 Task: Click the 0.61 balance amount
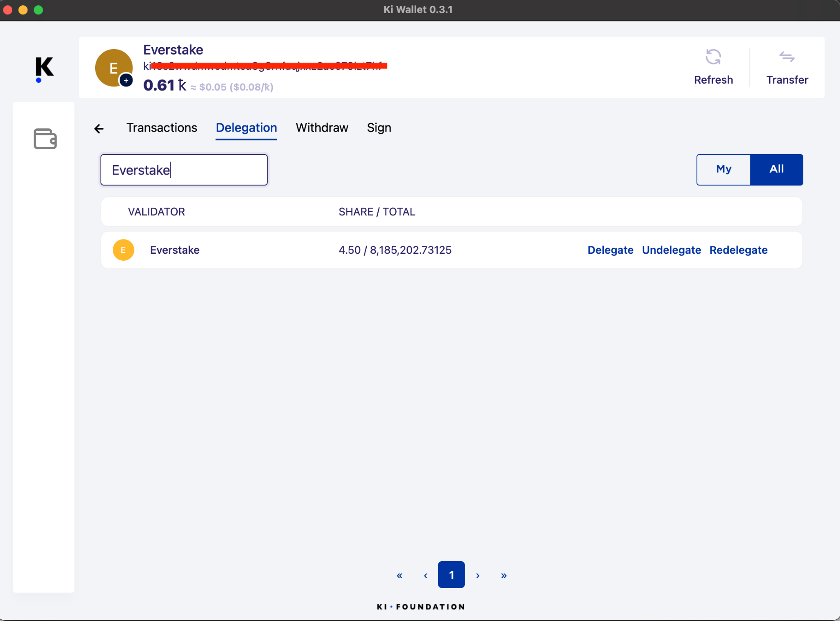point(164,85)
